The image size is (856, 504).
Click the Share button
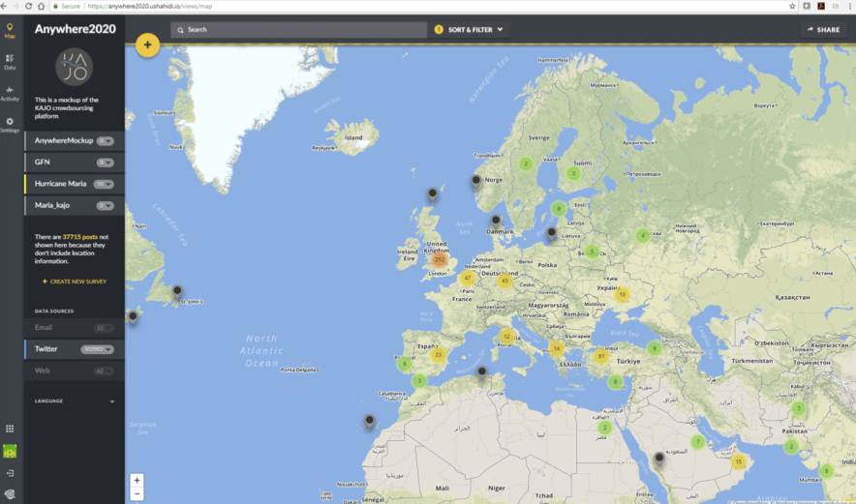[823, 30]
